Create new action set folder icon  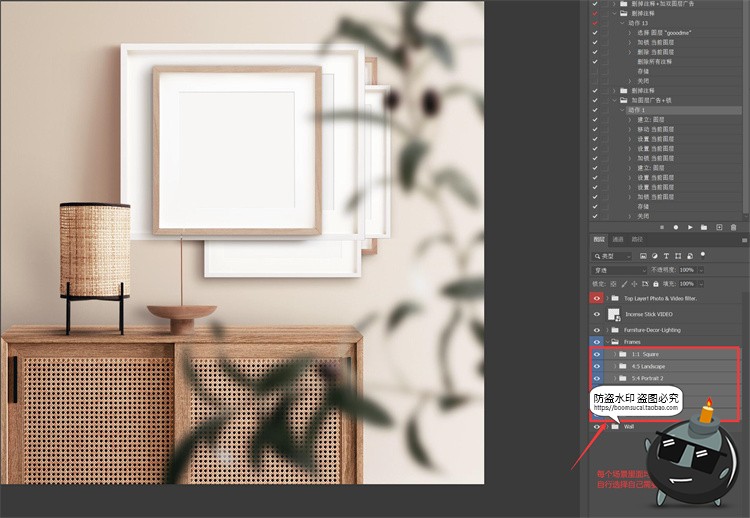pos(704,227)
